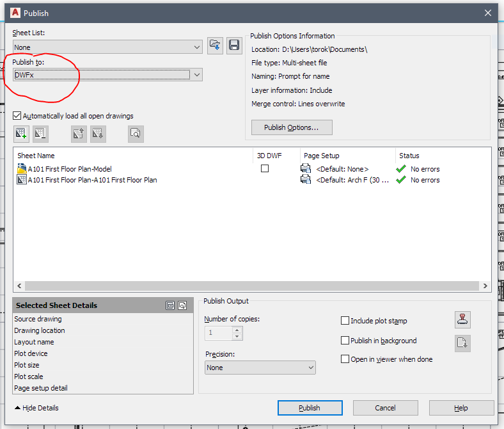This screenshot has width=504, height=429.
Task: Click the preview icon in Selected Sheet Details header
Action: point(182,305)
